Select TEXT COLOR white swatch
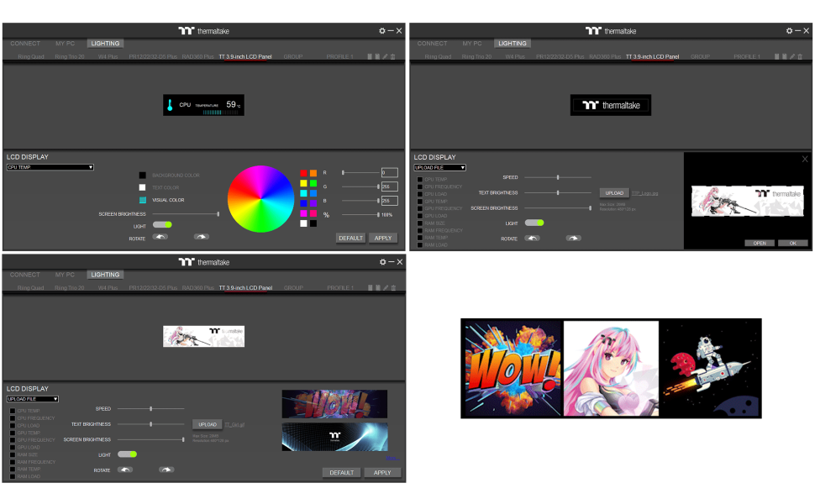 pos(143,187)
